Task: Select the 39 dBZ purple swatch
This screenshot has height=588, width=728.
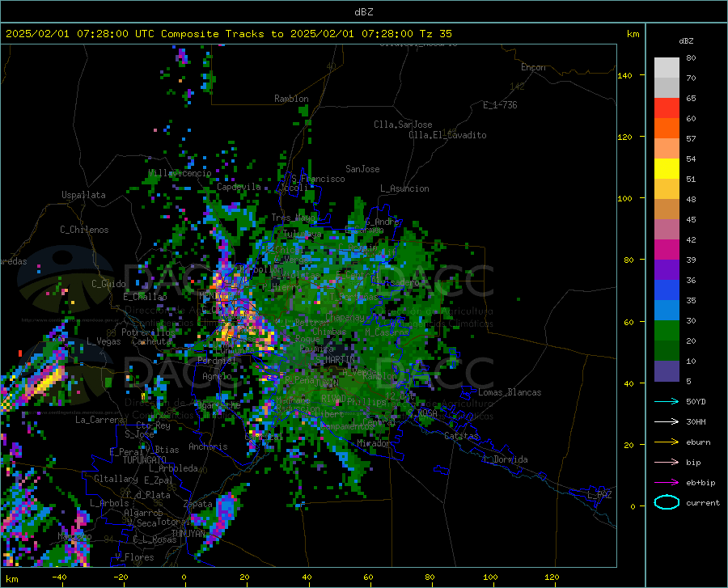Action: [667, 270]
